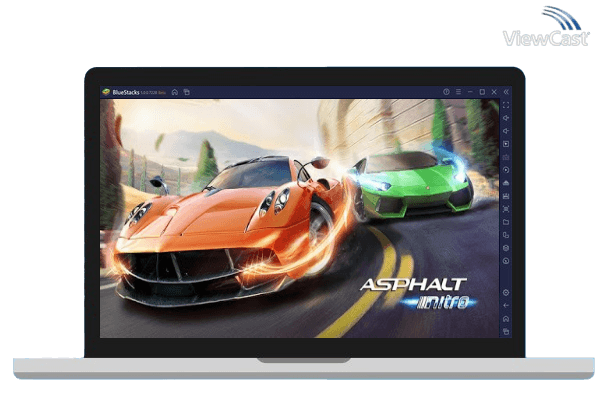Open Settings with the sidebar gear icon
Image resolution: width=602 pixels, height=414 pixels.
(506, 293)
